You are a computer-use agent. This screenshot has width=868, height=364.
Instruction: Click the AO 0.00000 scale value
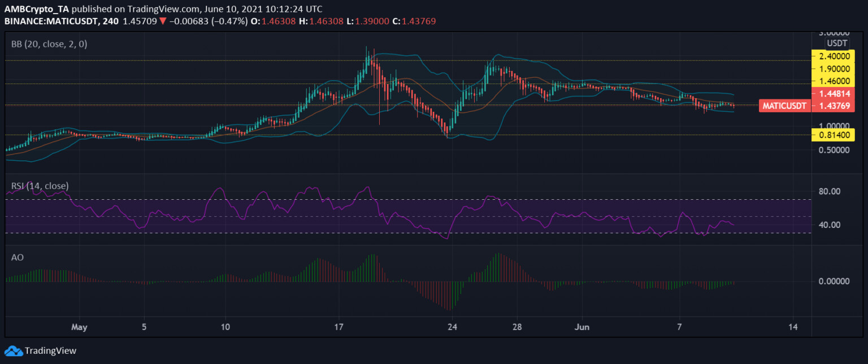(834, 281)
